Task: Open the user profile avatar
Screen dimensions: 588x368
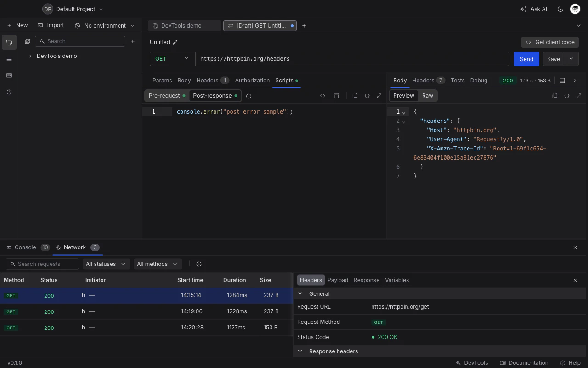Action: pyautogui.click(x=575, y=9)
